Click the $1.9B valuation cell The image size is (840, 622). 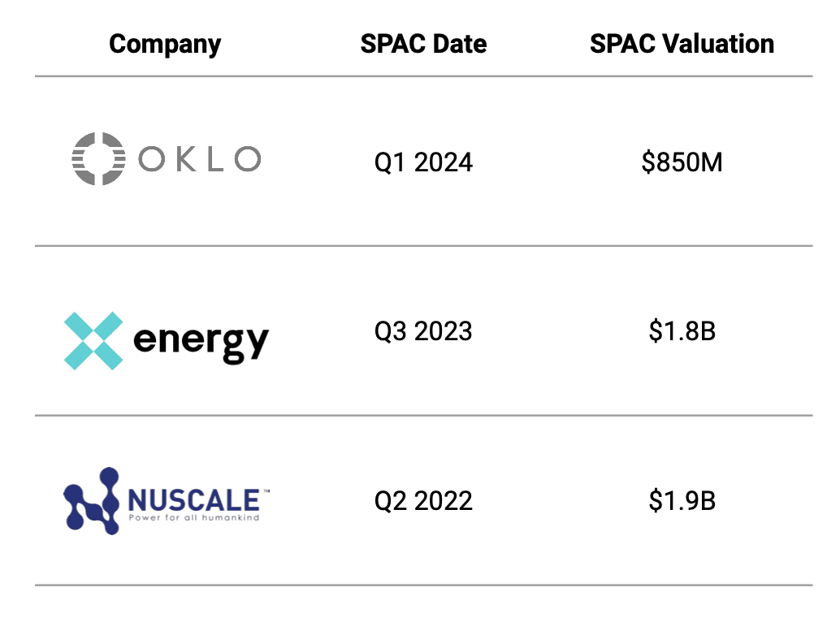click(682, 500)
